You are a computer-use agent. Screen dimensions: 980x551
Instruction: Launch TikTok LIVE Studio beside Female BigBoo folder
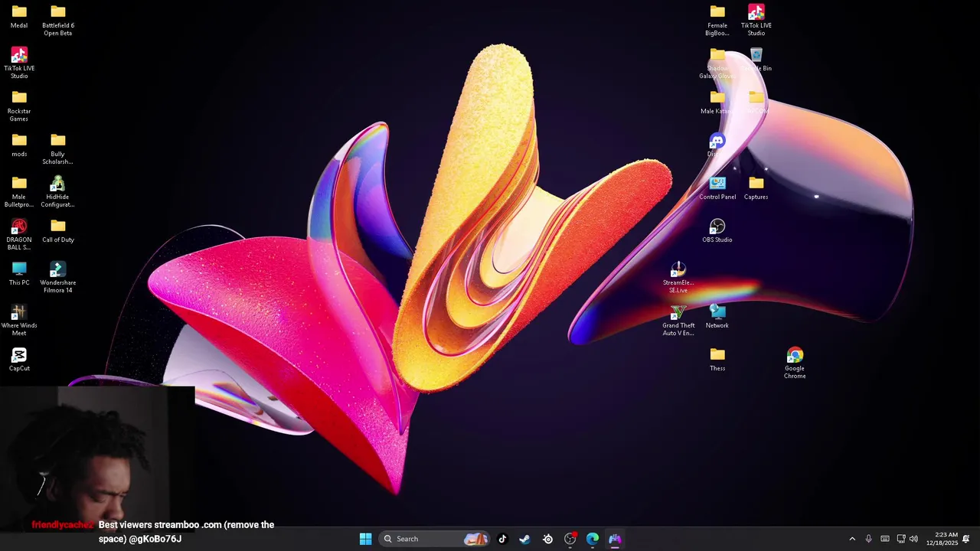[756, 21]
